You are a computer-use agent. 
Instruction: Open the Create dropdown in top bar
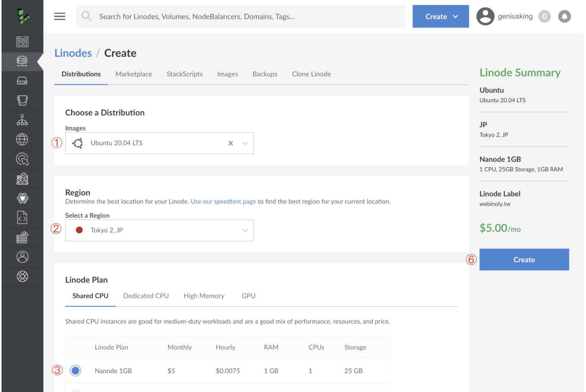coord(440,16)
